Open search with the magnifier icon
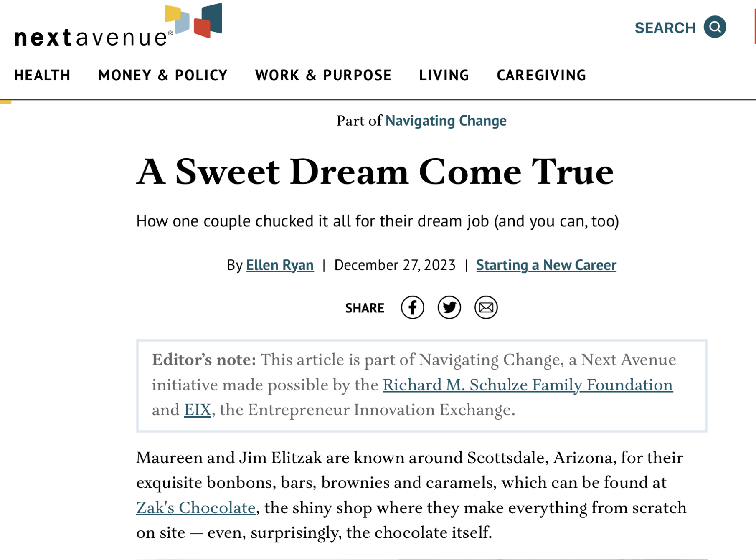 pos(715,27)
